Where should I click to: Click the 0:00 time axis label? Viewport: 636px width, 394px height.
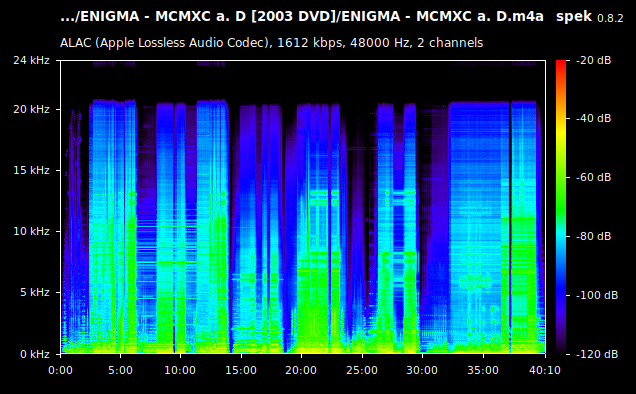pos(60,370)
